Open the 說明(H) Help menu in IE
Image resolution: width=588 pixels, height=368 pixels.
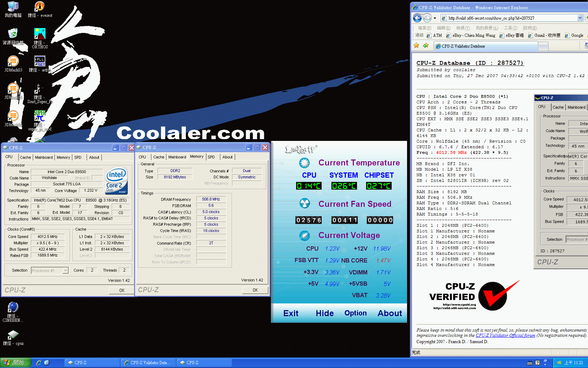[x=530, y=28]
